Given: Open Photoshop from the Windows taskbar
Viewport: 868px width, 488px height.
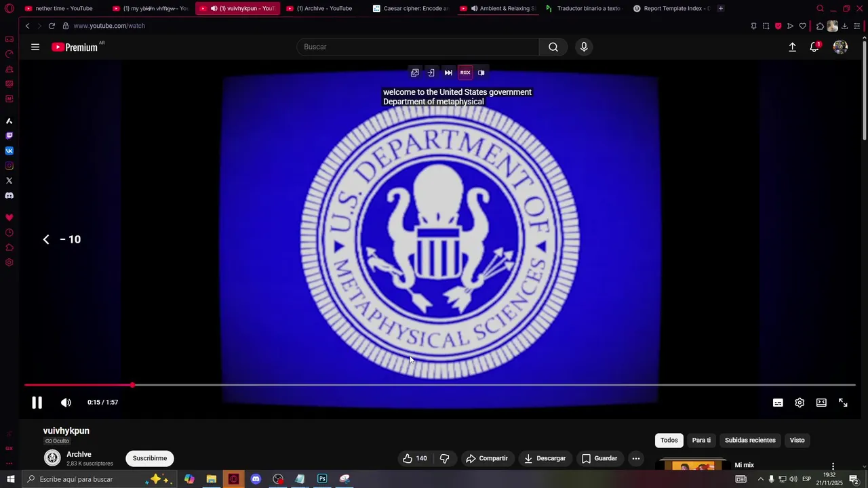Looking at the screenshot, I should click(322, 479).
